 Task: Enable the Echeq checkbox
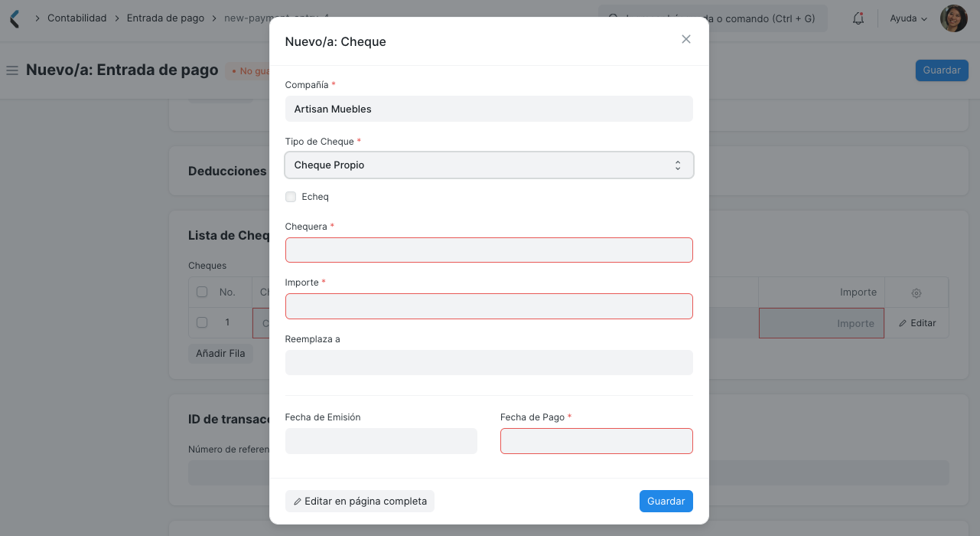point(291,197)
